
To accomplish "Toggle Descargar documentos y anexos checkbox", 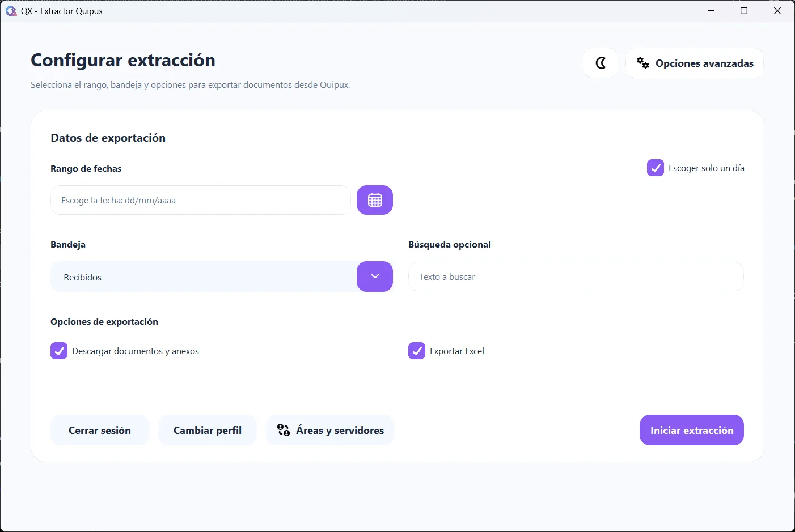I will 59,351.
